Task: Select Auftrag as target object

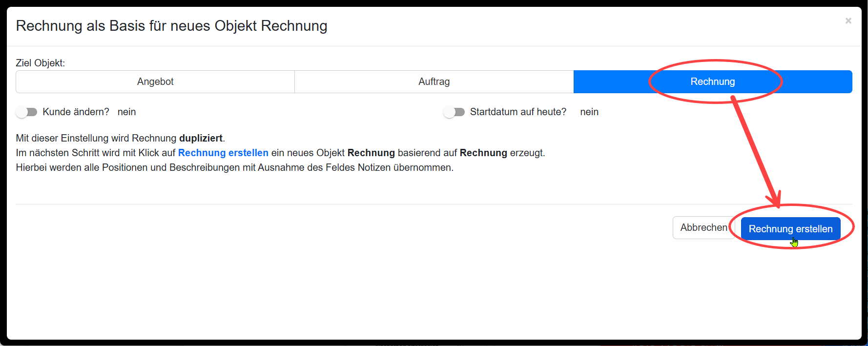Action: click(434, 81)
